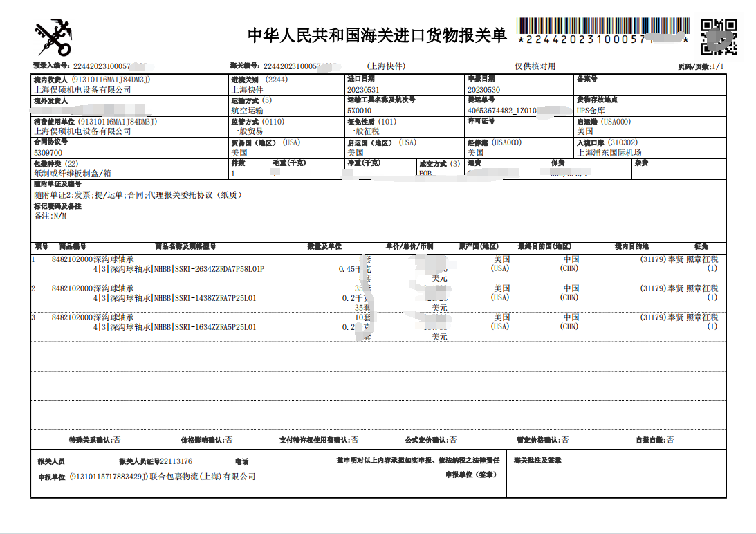Click blue 中国 destination in first item row
The height and width of the screenshot is (534, 756).
(571, 259)
